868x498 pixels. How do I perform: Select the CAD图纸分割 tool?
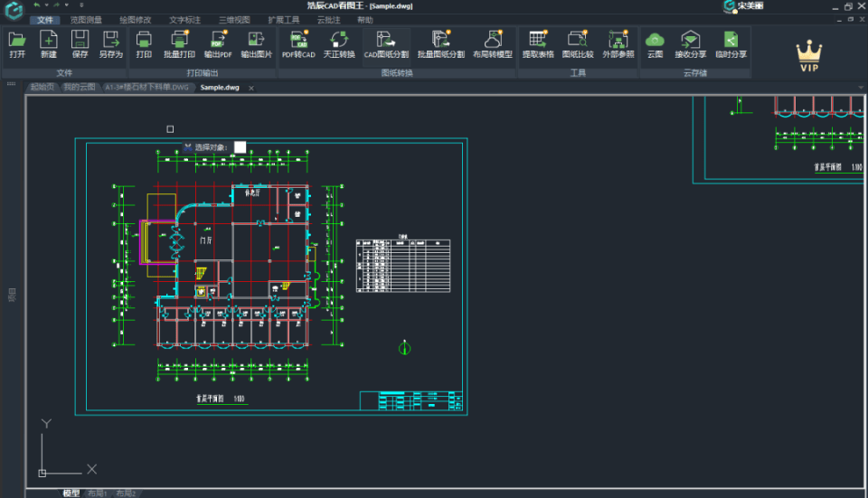coord(386,44)
